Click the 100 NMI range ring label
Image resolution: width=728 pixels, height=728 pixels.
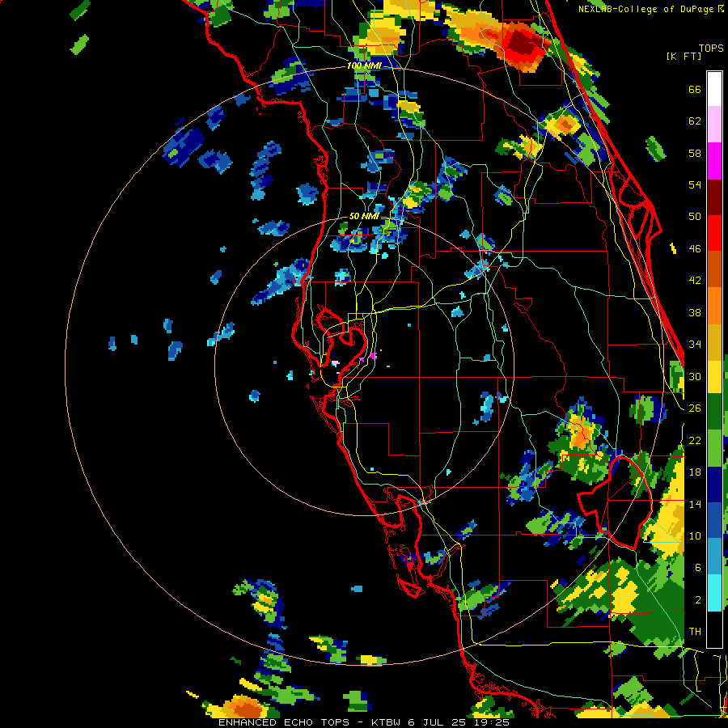364,66
